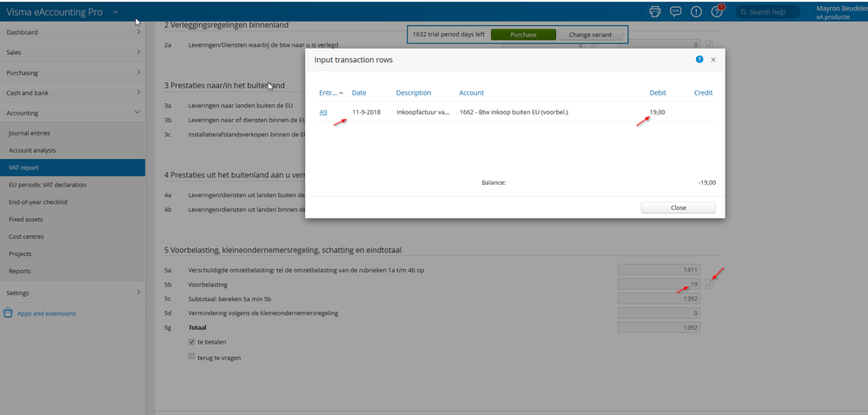Click the 'Voorbelasting' row label
868x415 pixels.
(208, 285)
